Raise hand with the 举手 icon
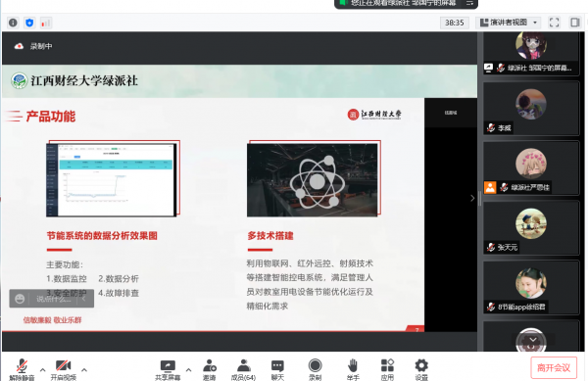This screenshot has width=588, height=381. click(x=353, y=369)
